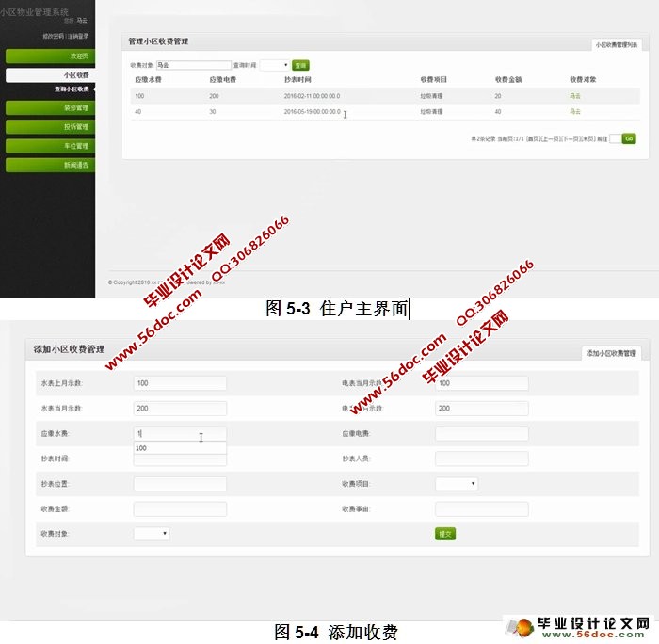The height and width of the screenshot is (644, 659).
Task: Switch to the 小区收费管理列表 tab
Action: (616, 45)
